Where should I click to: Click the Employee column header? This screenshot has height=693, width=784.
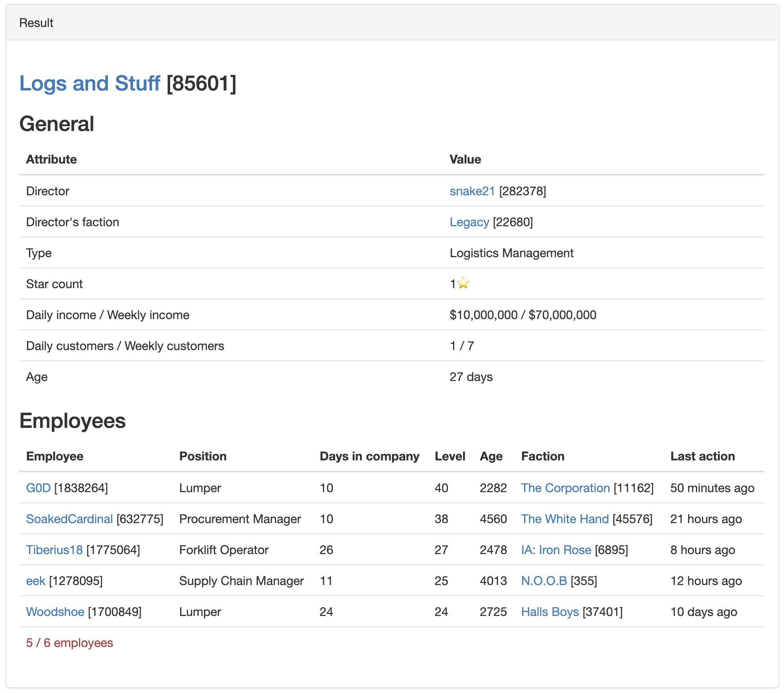(55, 456)
